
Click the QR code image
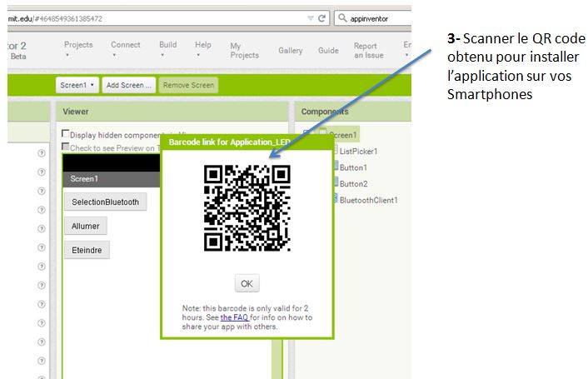click(247, 207)
